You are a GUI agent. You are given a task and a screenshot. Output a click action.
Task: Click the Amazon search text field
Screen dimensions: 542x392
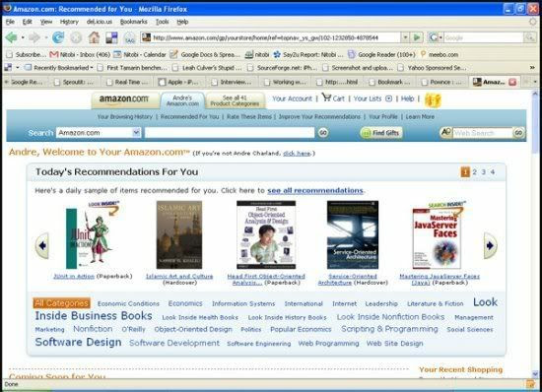pyautogui.click(x=230, y=133)
